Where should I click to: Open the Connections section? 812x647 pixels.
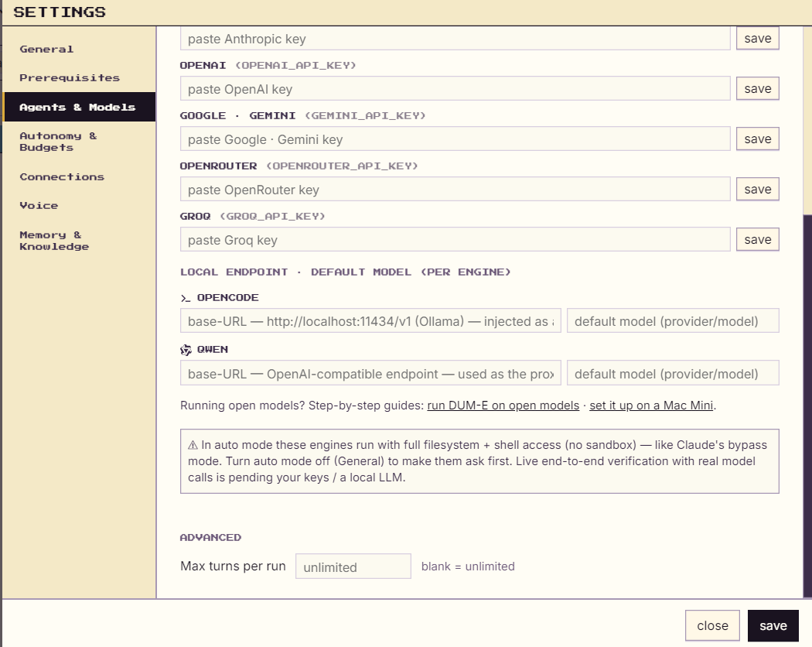click(62, 176)
